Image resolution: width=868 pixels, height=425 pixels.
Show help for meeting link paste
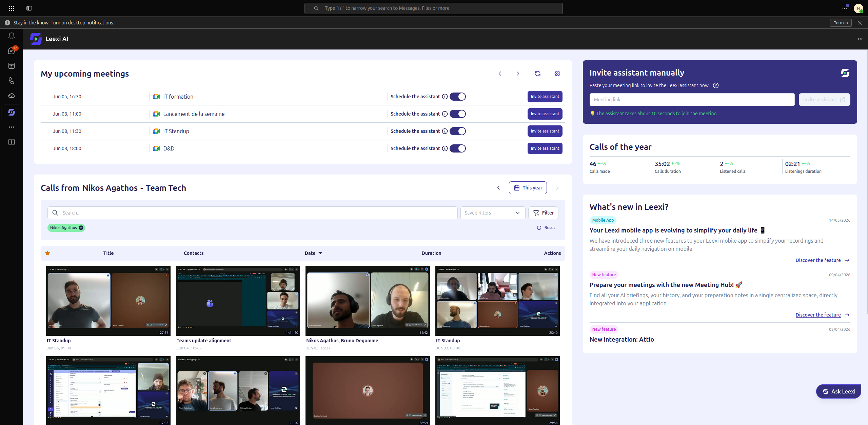click(716, 85)
